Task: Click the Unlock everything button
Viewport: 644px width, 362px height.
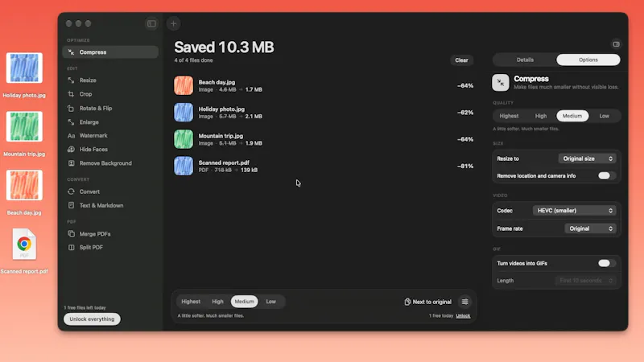Action: (x=92, y=319)
